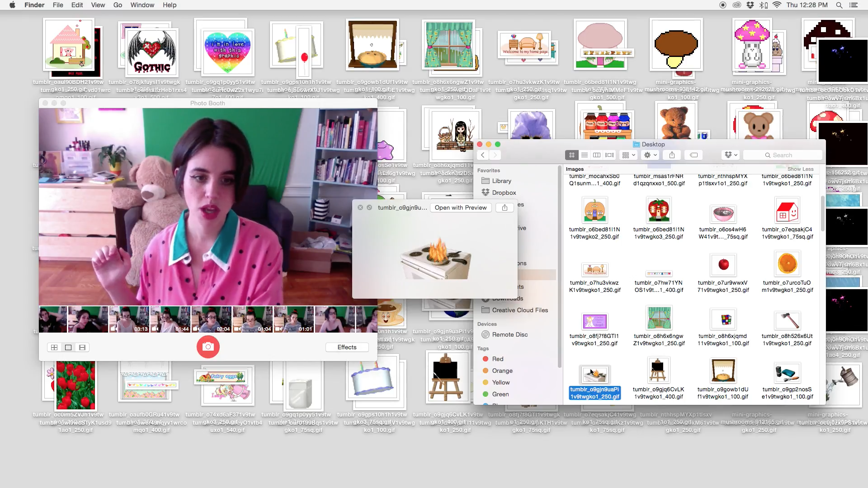Select Photo Booth clip lasting 02:04
The height and width of the screenshot is (488, 868).
click(x=211, y=319)
